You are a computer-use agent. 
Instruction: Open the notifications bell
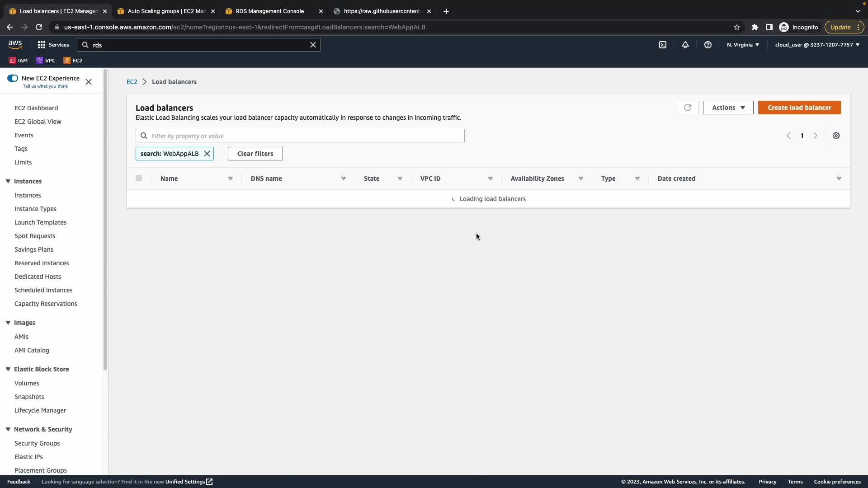click(x=685, y=45)
